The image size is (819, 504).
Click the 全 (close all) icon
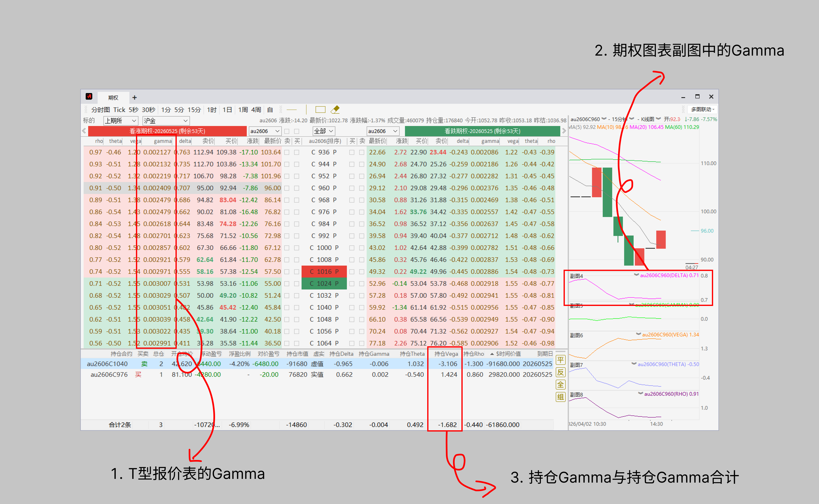[x=560, y=385]
